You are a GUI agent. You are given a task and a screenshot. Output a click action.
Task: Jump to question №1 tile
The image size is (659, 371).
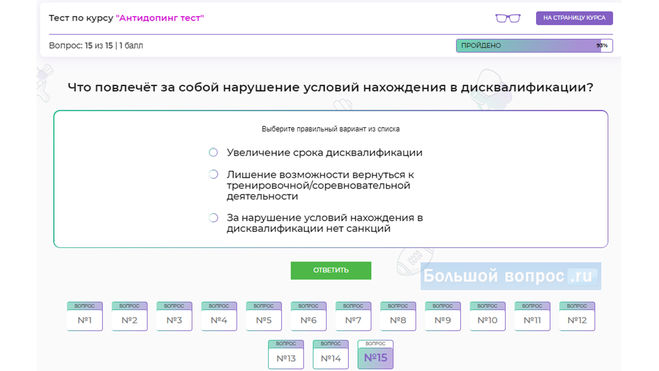point(84,316)
